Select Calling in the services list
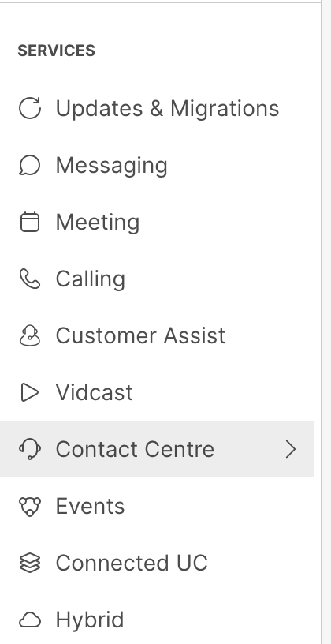Screen dimensions: 331x644 coord(157,279)
